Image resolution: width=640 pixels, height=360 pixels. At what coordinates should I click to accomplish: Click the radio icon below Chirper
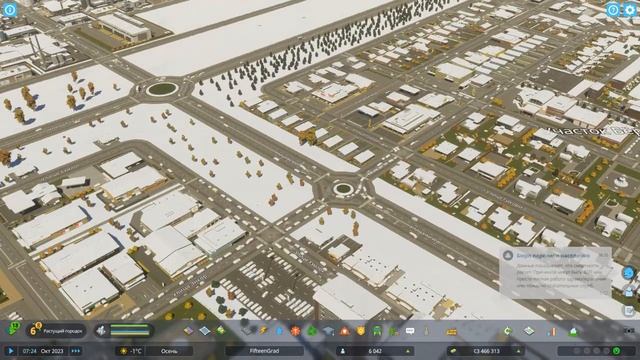pyautogui.click(x=629, y=292)
